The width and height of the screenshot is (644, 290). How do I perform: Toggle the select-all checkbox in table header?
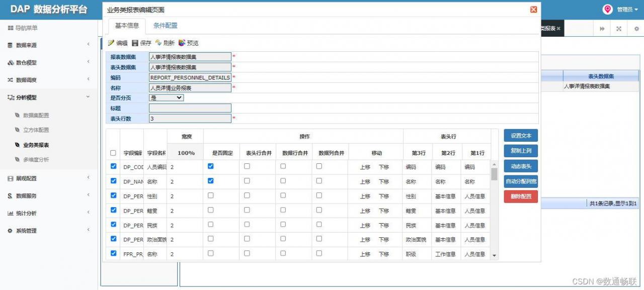point(113,153)
